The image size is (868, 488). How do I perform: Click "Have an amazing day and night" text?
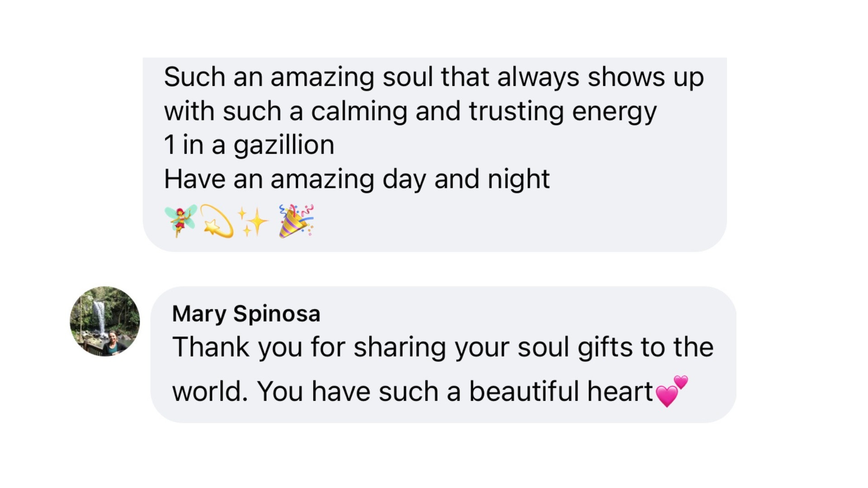tap(357, 179)
